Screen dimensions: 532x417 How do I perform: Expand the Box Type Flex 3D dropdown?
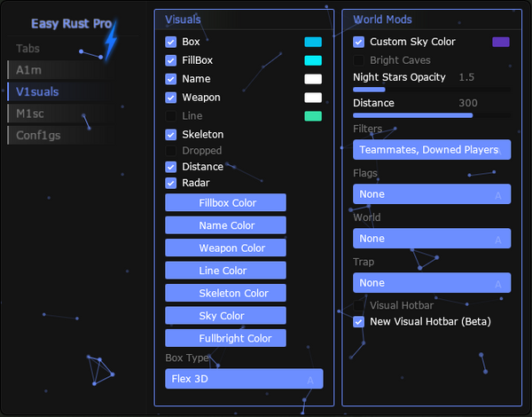pyautogui.click(x=244, y=379)
